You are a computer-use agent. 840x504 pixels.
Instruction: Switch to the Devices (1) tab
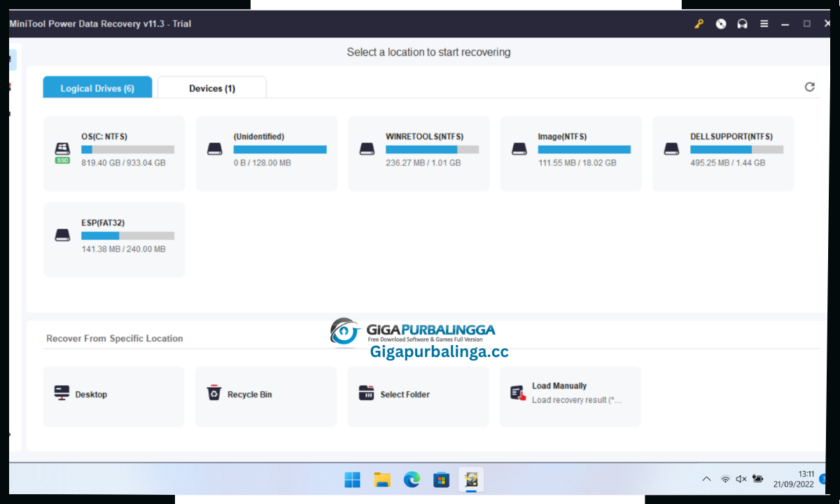(x=212, y=87)
